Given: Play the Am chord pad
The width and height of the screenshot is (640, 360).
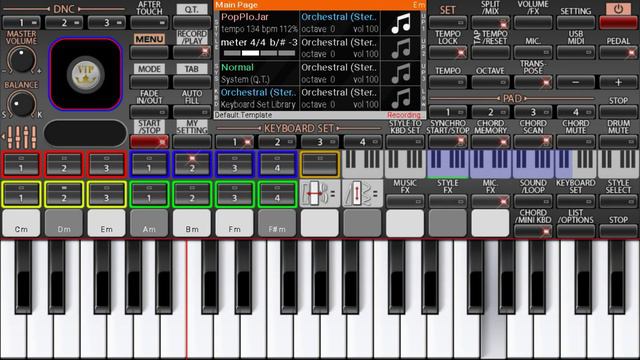Looking at the screenshot, I should 149,223.
